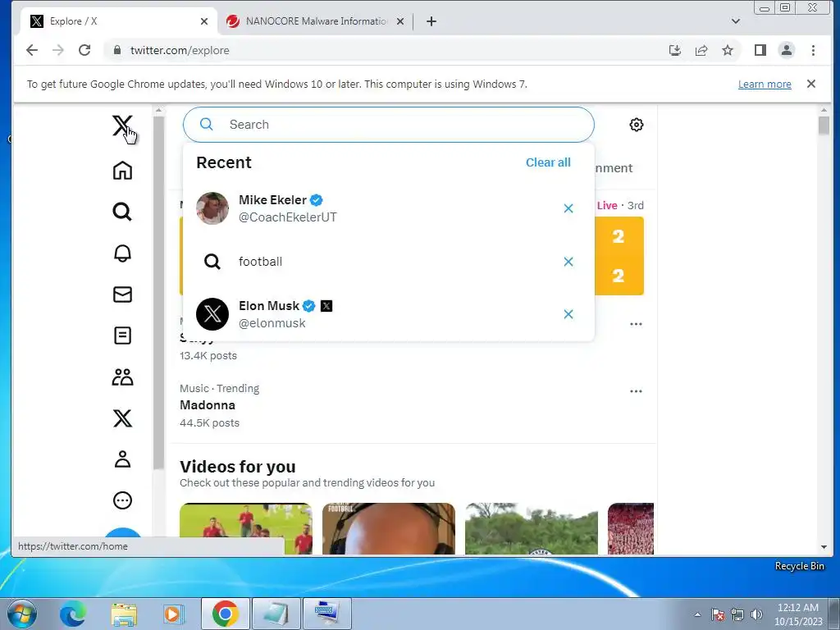The image size is (840, 630).
Task: Open Explore via the sidebar magnifier icon
Action: pyautogui.click(x=122, y=212)
